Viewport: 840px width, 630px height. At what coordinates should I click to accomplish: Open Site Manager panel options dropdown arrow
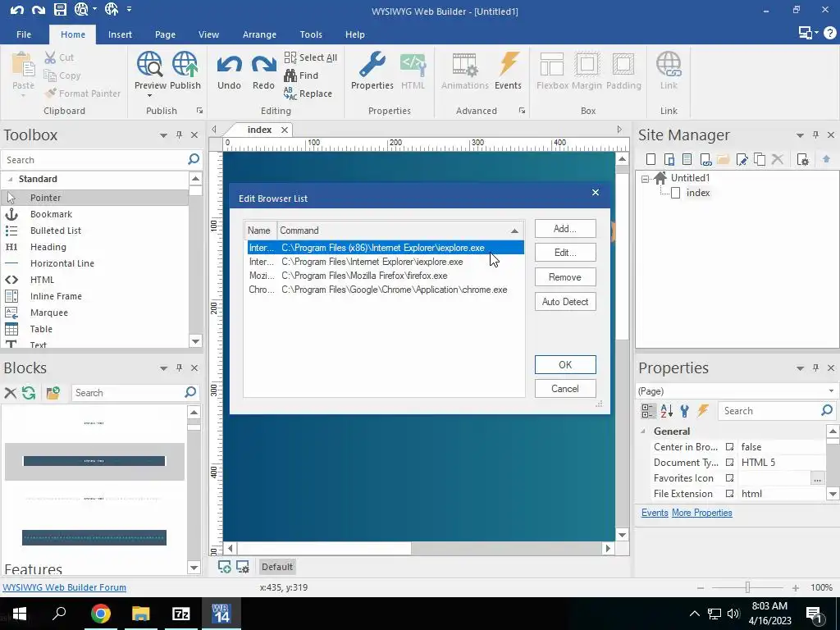coord(800,135)
